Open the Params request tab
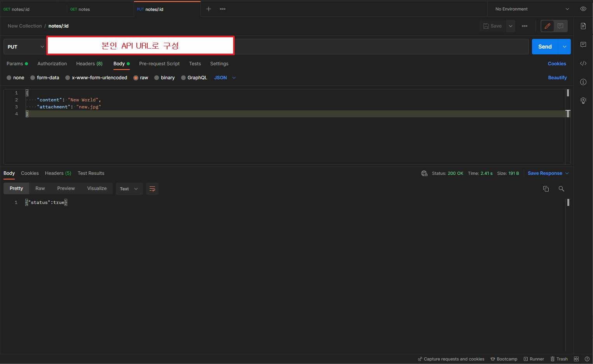 coord(17,64)
